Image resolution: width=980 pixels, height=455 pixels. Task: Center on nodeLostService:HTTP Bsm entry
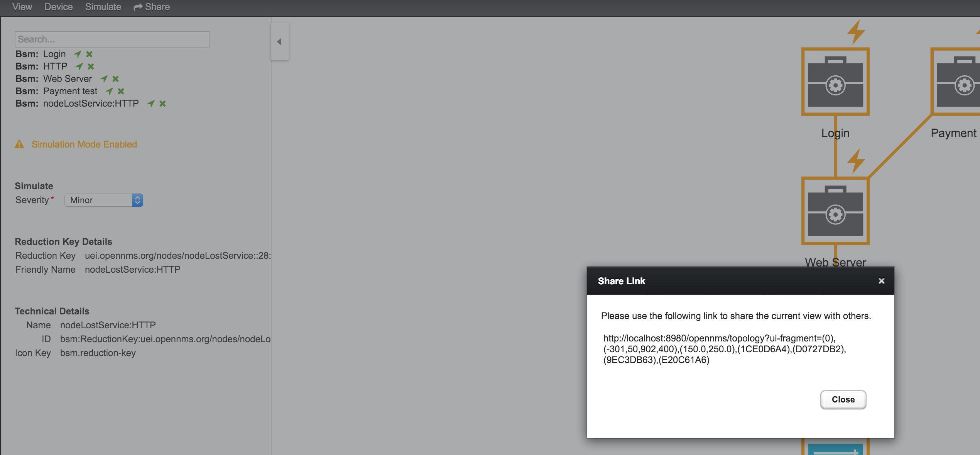click(x=151, y=104)
